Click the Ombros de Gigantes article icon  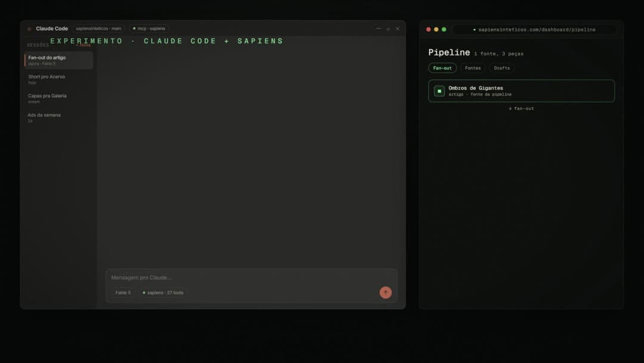[x=439, y=91]
